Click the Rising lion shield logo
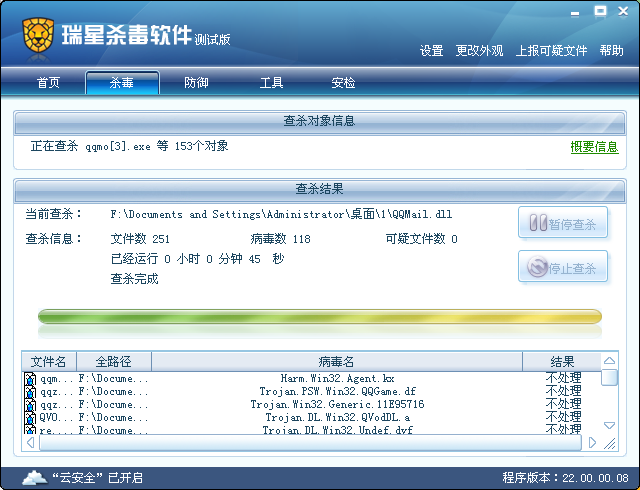This screenshot has width=640, height=490. (x=38, y=35)
